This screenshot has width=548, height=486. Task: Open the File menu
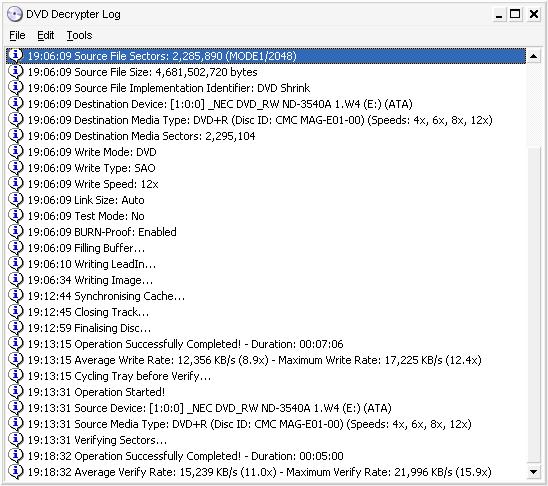pos(17,35)
